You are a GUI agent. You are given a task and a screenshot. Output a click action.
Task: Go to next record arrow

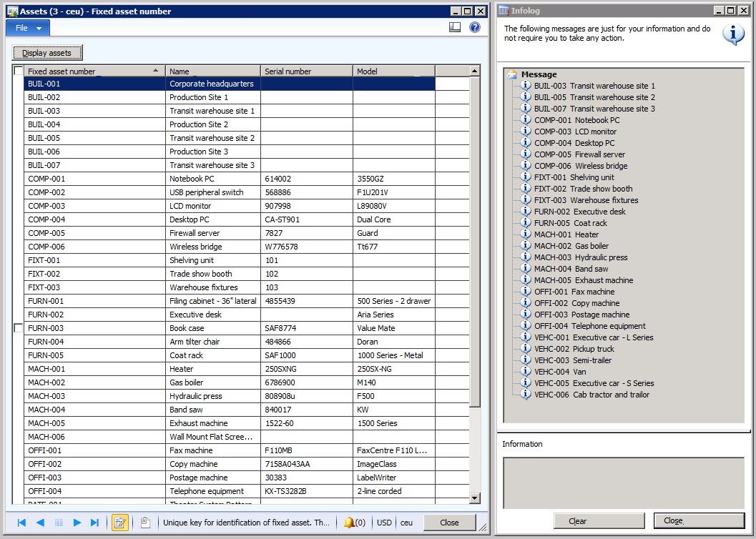click(77, 523)
